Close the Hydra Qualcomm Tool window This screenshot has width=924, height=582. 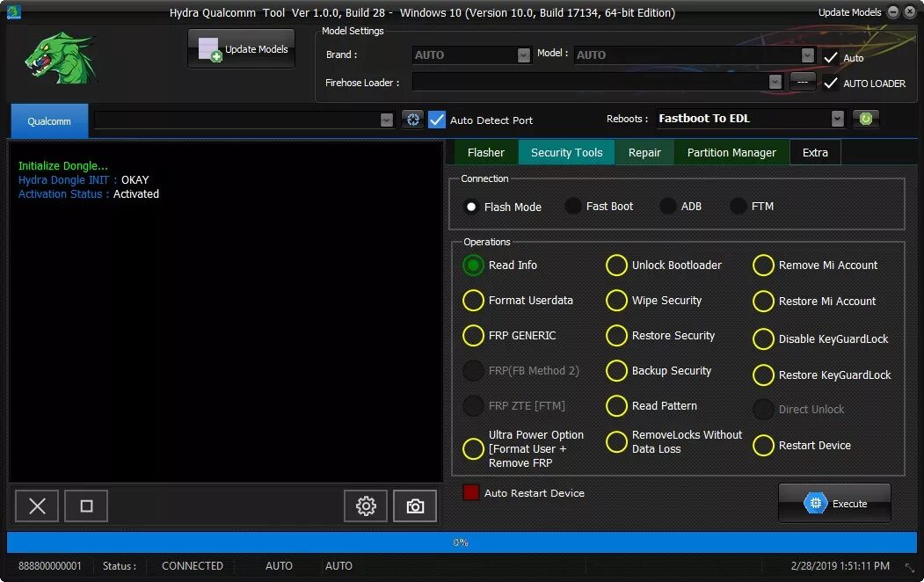(x=911, y=11)
